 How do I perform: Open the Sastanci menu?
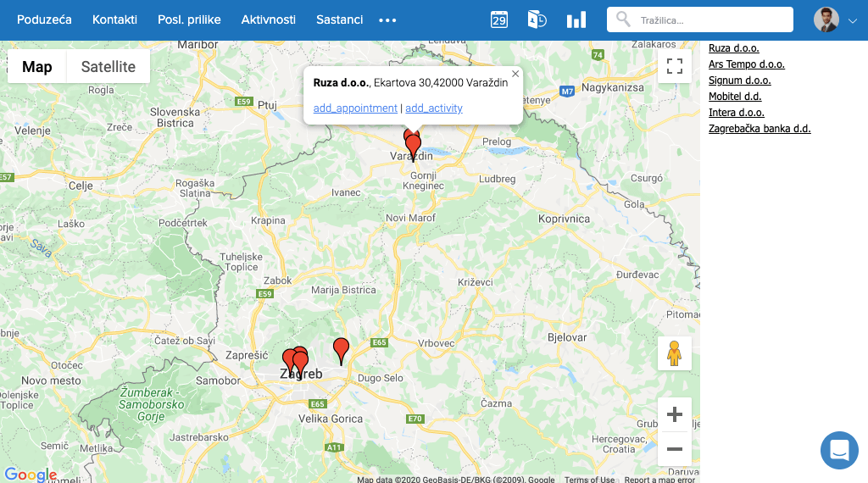coord(339,20)
